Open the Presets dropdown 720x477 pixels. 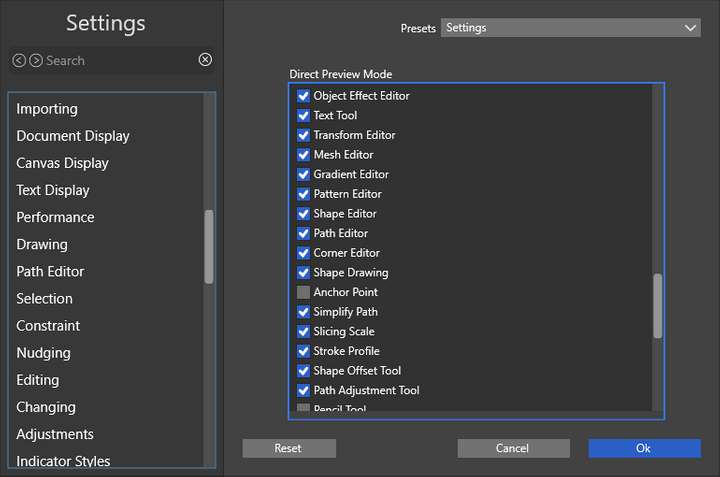pos(571,28)
